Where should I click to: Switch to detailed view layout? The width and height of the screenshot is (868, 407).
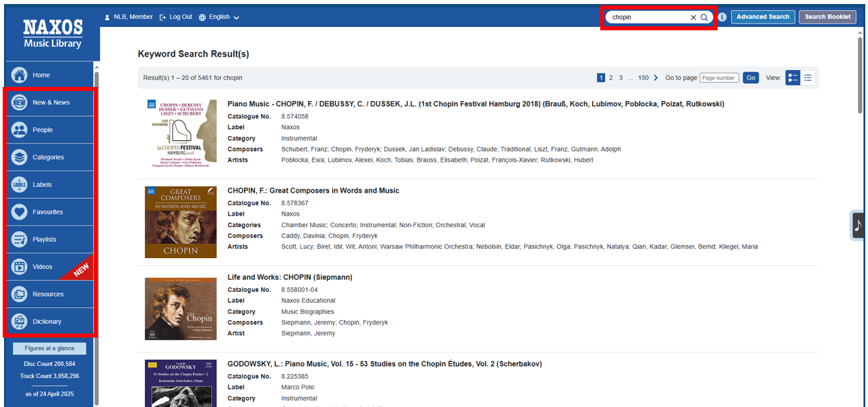(792, 78)
